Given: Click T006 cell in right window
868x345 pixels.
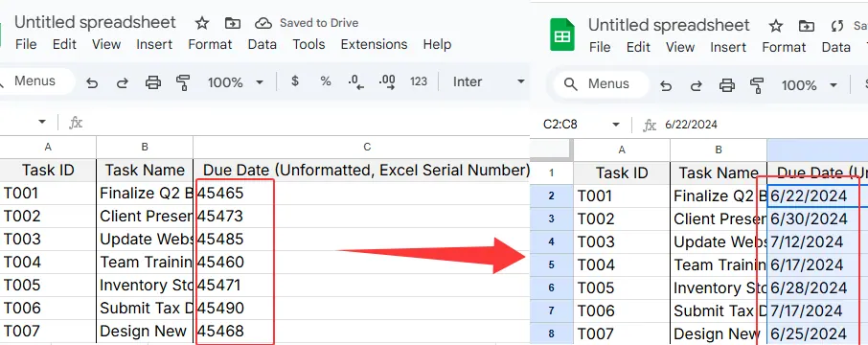Looking at the screenshot, I should click(x=622, y=310).
